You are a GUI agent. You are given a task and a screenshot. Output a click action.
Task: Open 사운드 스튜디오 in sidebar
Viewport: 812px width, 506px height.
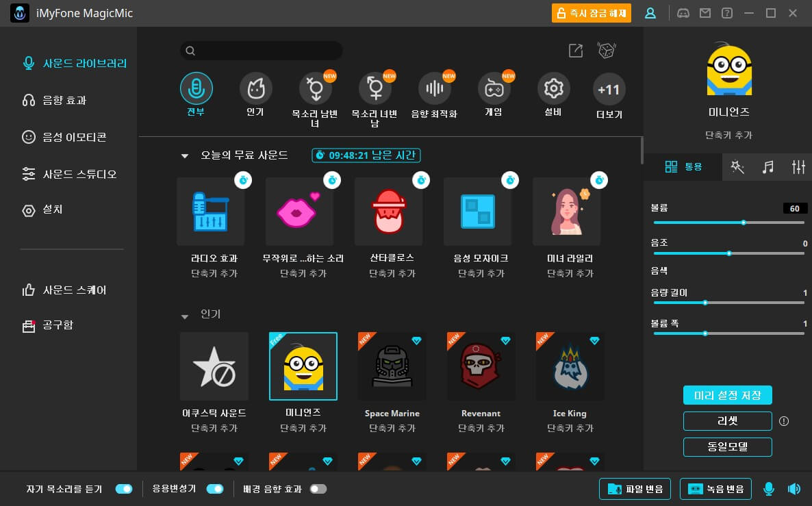tap(69, 174)
